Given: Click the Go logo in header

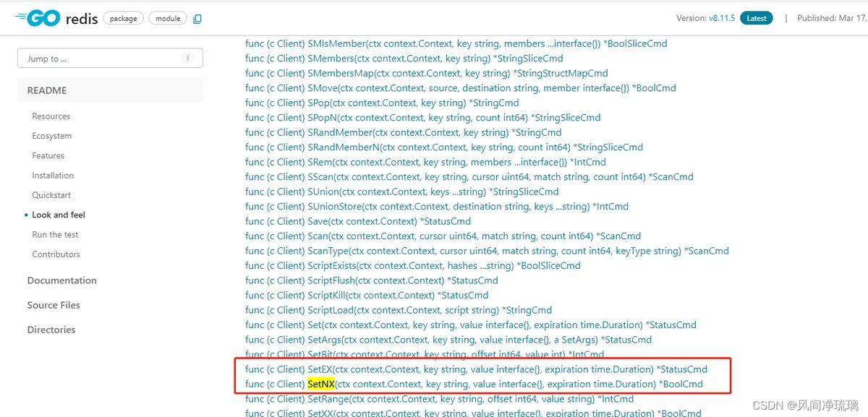Looking at the screenshot, I should point(36,18).
